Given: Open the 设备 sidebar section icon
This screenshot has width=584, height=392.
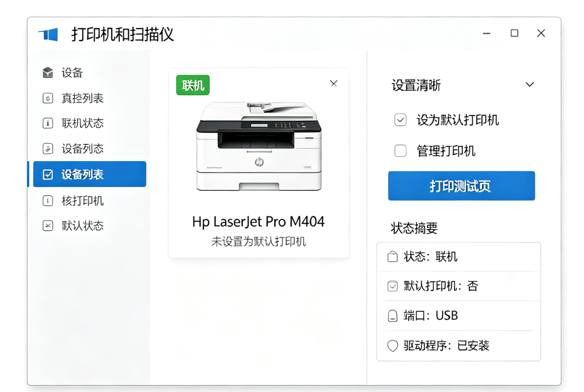Looking at the screenshot, I should point(48,72).
